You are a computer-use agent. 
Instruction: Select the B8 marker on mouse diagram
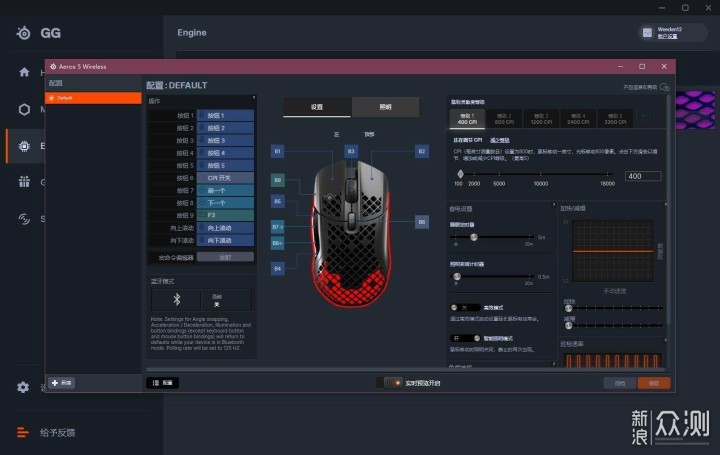(x=277, y=243)
